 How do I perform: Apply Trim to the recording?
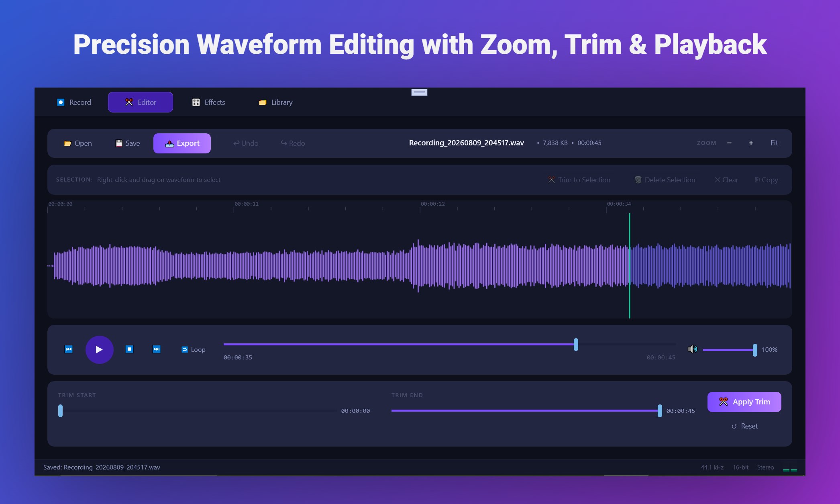coord(744,402)
